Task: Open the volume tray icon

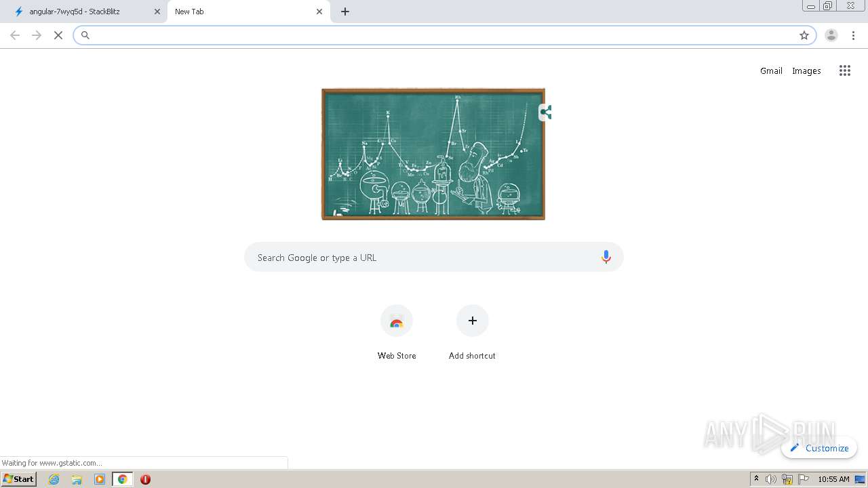Action: click(771, 479)
